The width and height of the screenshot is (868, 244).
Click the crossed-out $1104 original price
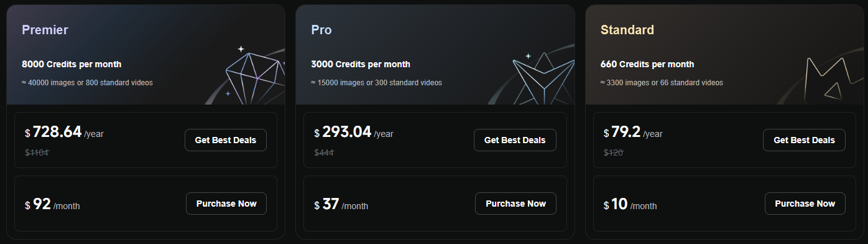pyautogui.click(x=37, y=152)
